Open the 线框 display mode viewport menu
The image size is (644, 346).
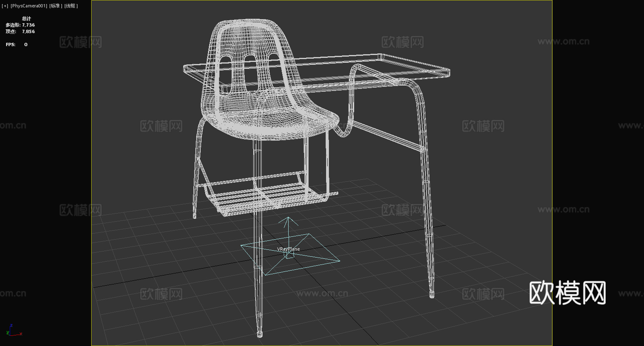71,6
